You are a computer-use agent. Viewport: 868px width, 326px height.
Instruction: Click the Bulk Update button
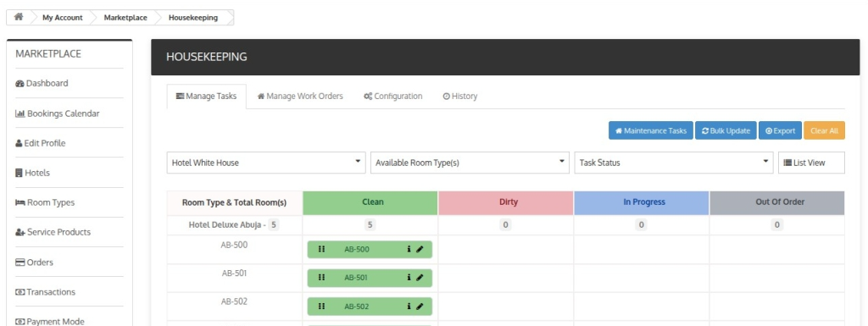click(x=726, y=131)
